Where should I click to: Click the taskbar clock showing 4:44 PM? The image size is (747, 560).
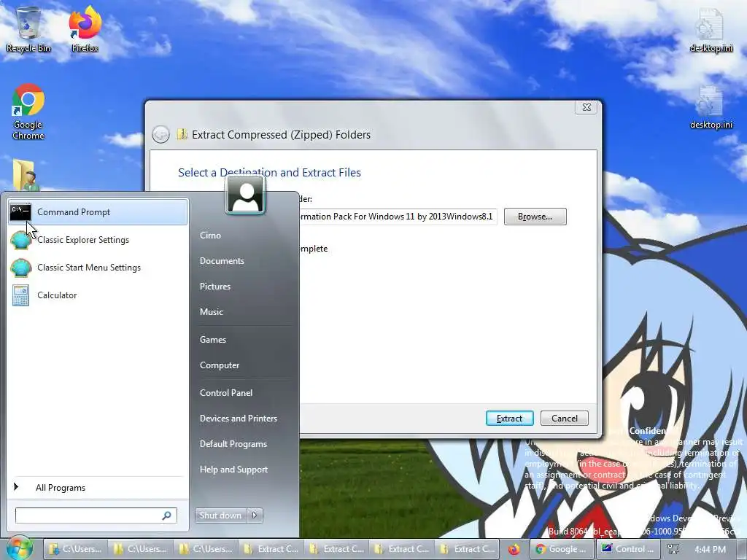point(710,549)
